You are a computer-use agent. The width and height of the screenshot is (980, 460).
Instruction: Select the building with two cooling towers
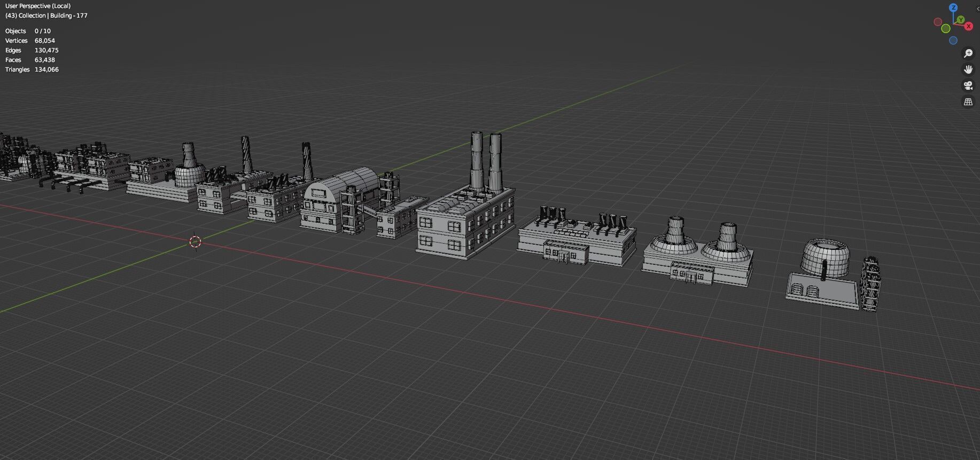(698, 252)
